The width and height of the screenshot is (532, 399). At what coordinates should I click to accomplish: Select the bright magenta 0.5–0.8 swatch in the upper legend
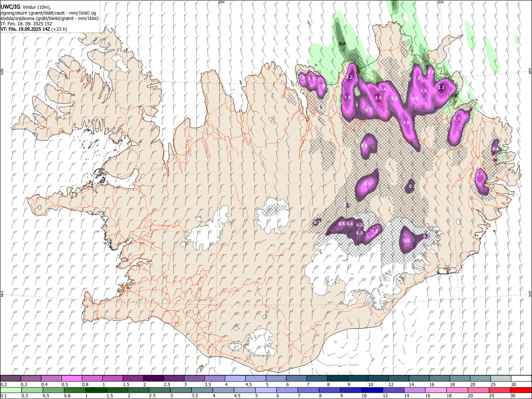(71, 379)
